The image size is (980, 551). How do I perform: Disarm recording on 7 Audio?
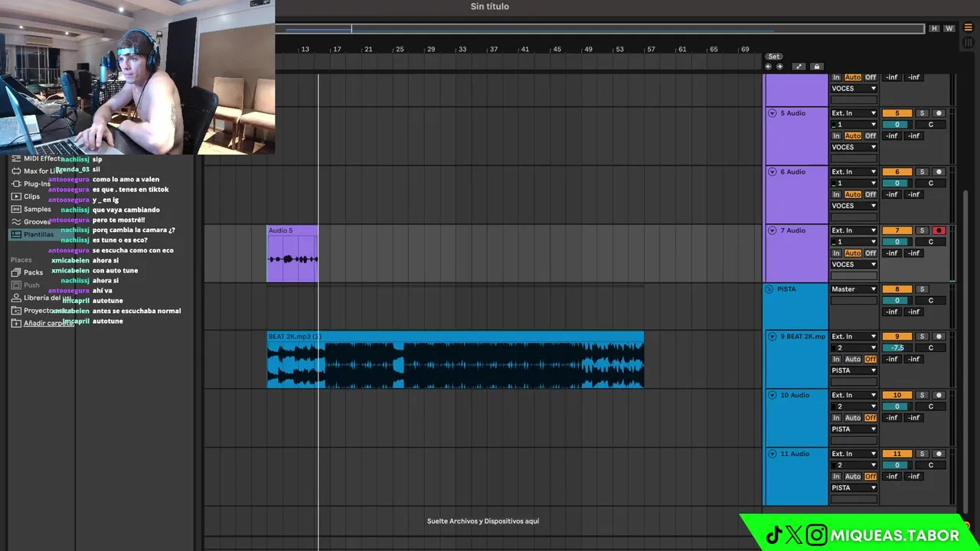pyautogui.click(x=939, y=230)
